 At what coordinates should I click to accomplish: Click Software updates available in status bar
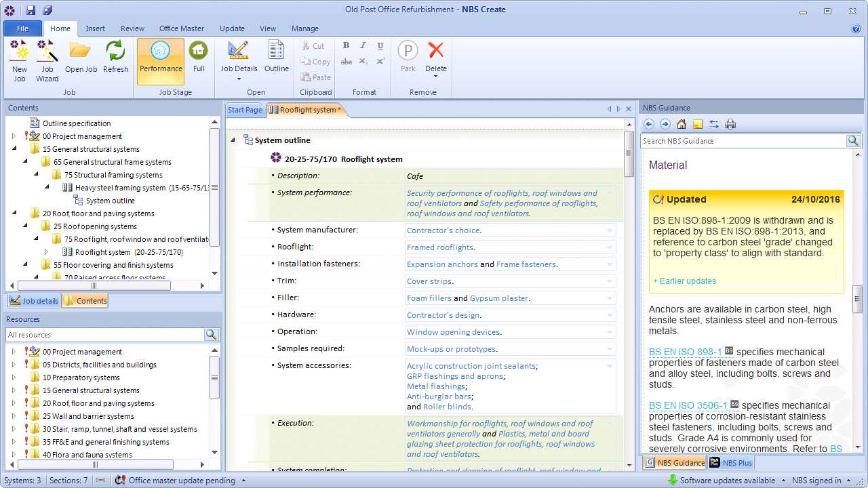(x=728, y=481)
